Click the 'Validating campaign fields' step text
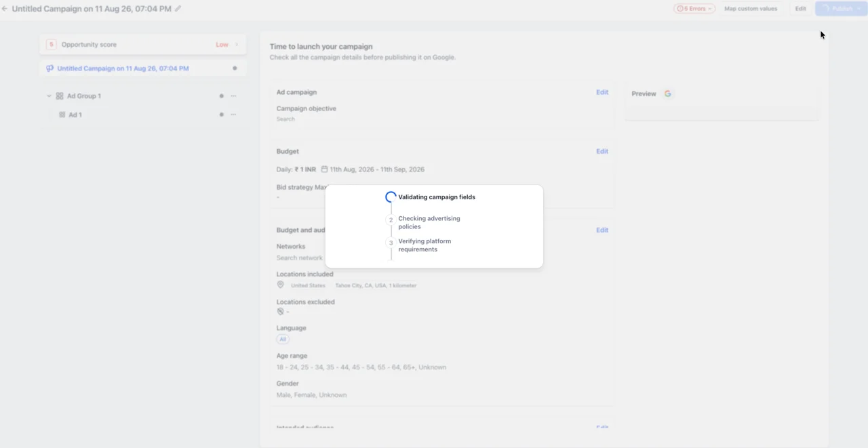 pos(437,197)
